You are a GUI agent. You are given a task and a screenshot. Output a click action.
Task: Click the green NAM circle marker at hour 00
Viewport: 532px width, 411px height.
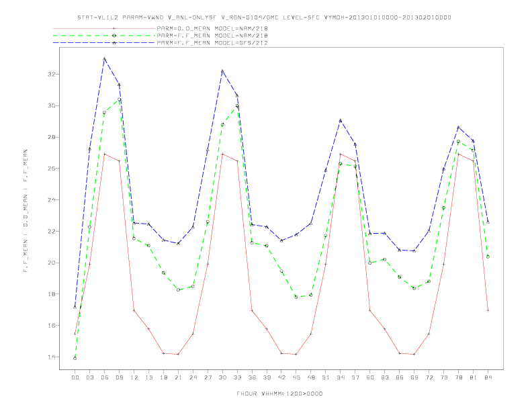(75, 359)
